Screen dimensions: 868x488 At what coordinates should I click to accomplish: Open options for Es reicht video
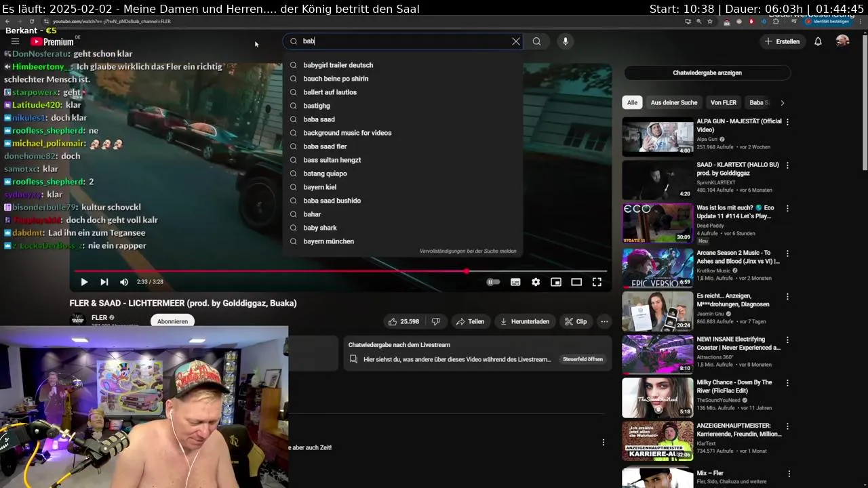pos(787,297)
